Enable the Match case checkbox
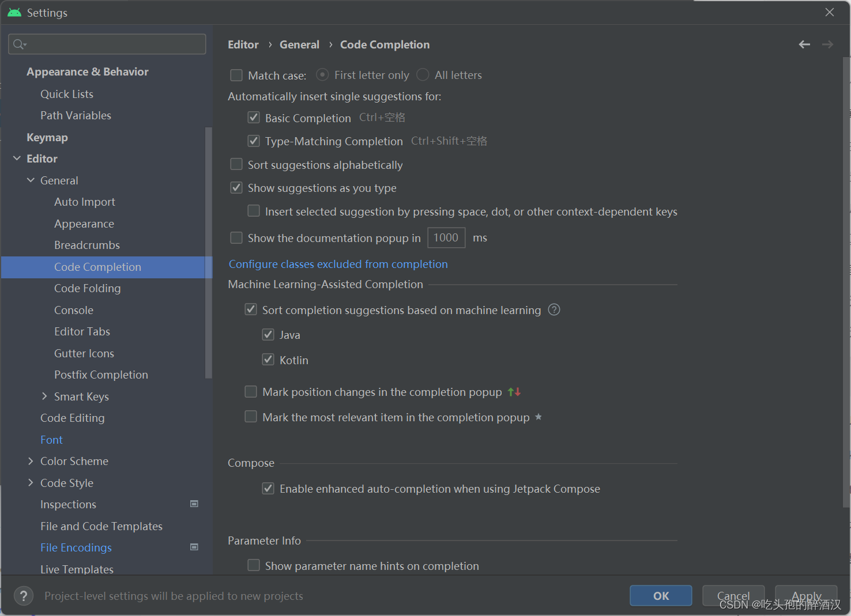851x616 pixels. point(236,75)
